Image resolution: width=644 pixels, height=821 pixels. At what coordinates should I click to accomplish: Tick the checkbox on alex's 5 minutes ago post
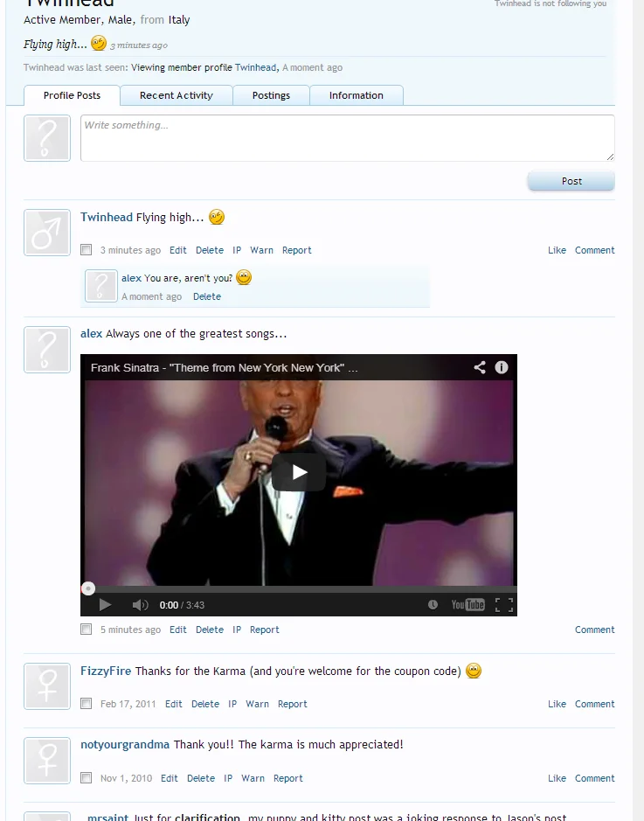point(87,629)
